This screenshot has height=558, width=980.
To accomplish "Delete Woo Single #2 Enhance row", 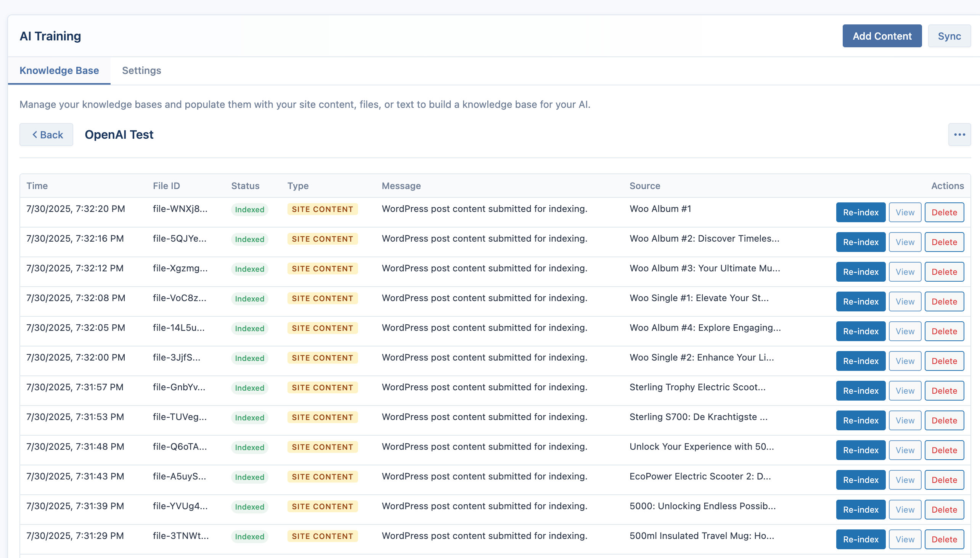I will pos(944,361).
